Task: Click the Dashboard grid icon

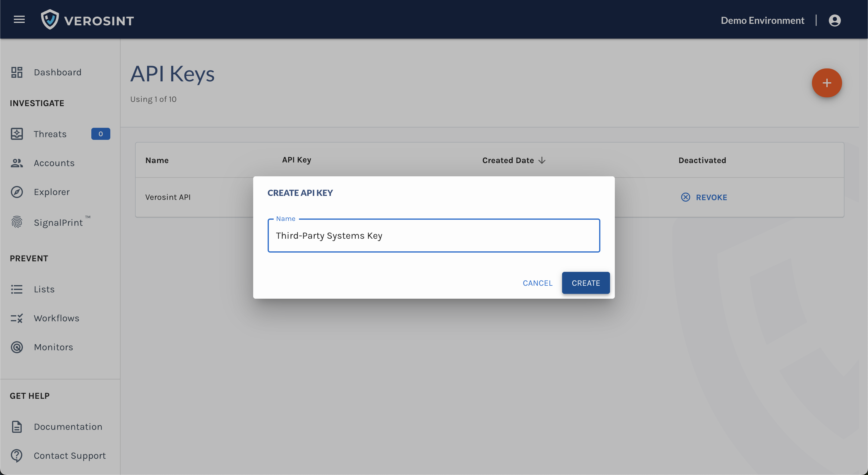Action: point(17,72)
